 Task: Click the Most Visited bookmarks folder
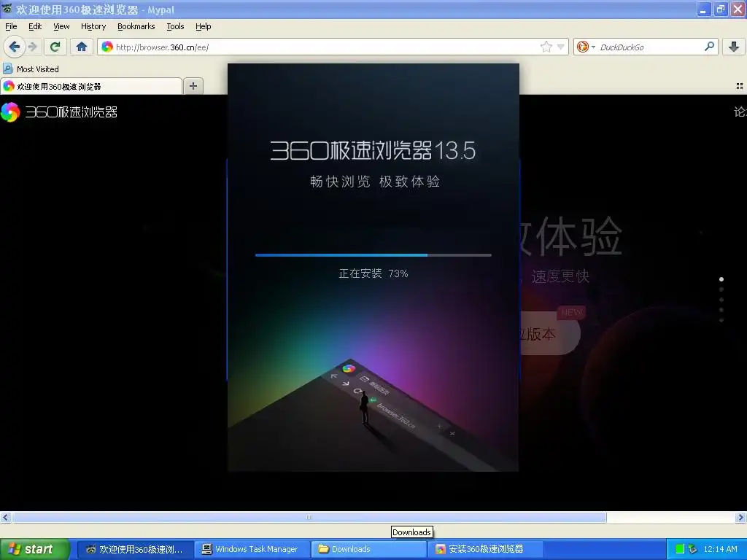(x=31, y=69)
